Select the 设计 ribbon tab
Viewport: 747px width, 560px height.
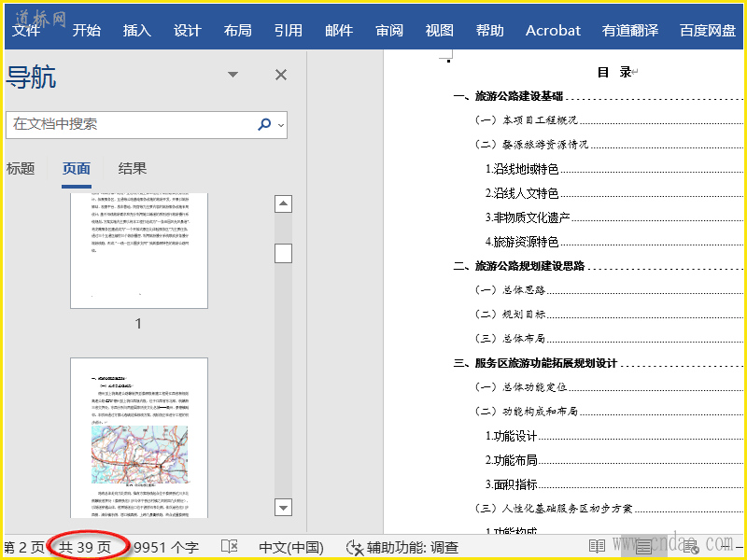(188, 31)
